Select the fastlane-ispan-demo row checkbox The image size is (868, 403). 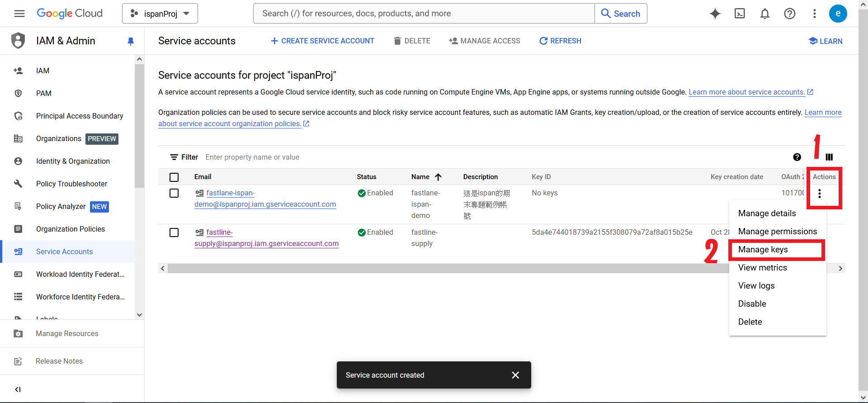click(x=174, y=193)
